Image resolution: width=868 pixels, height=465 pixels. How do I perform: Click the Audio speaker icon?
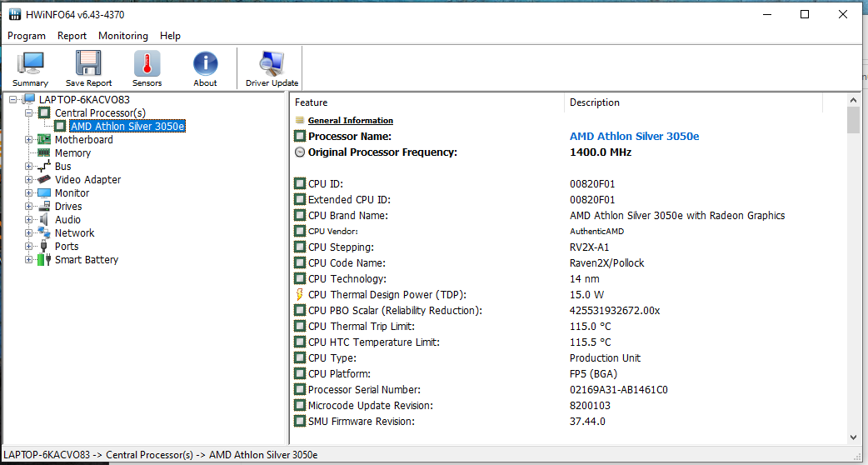(x=43, y=219)
